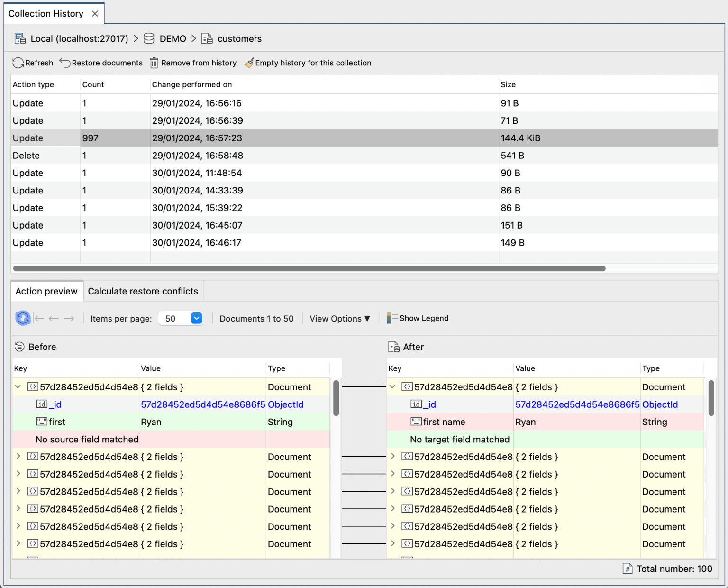728x588 pixels.
Task: Click the horizontal scrollbar below the history table
Action: pos(308,268)
